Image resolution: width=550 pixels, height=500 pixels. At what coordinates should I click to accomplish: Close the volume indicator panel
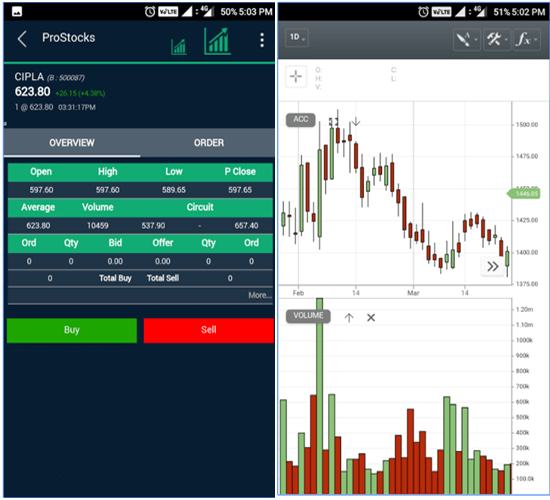point(371,318)
